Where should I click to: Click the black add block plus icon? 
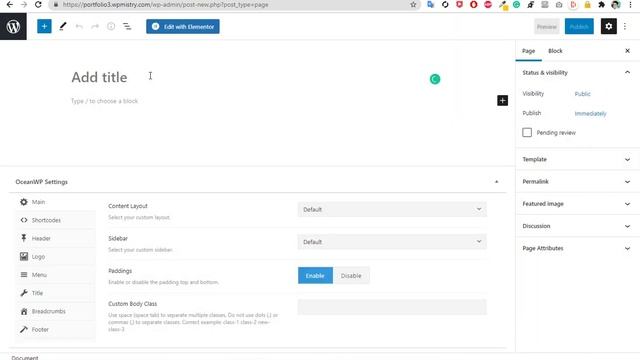pyautogui.click(x=502, y=100)
